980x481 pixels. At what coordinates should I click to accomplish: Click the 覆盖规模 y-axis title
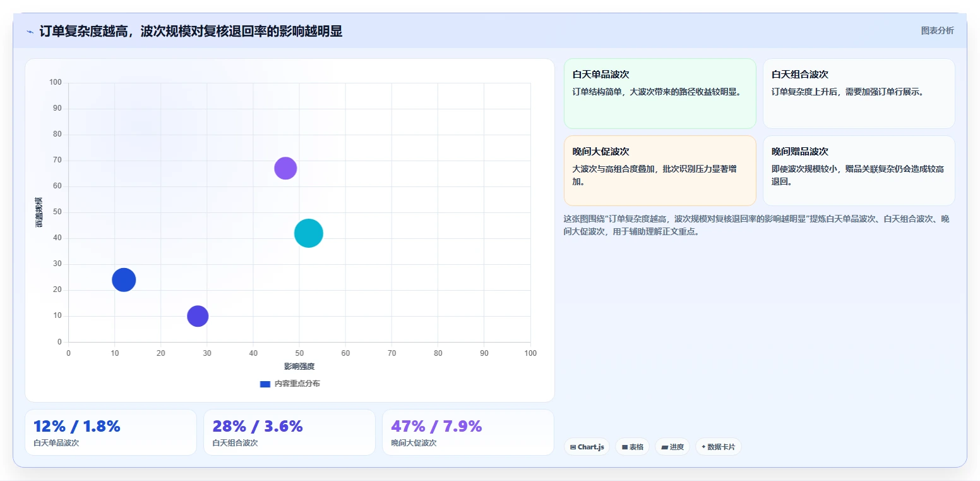tap(39, 212)
